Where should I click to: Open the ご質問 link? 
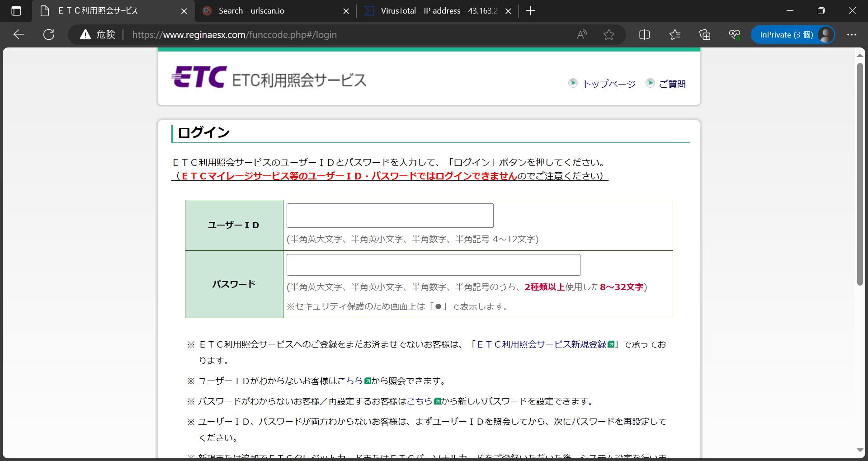672,84
